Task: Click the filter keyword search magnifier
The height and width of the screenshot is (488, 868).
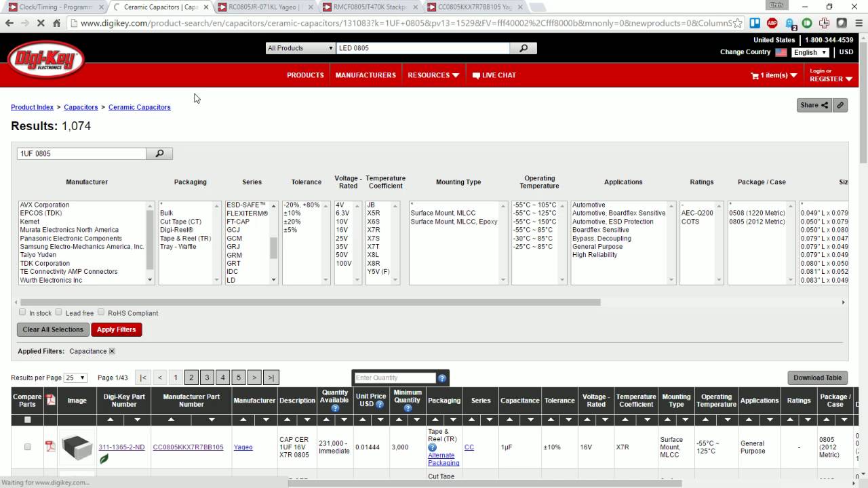Action: [159, 154]
